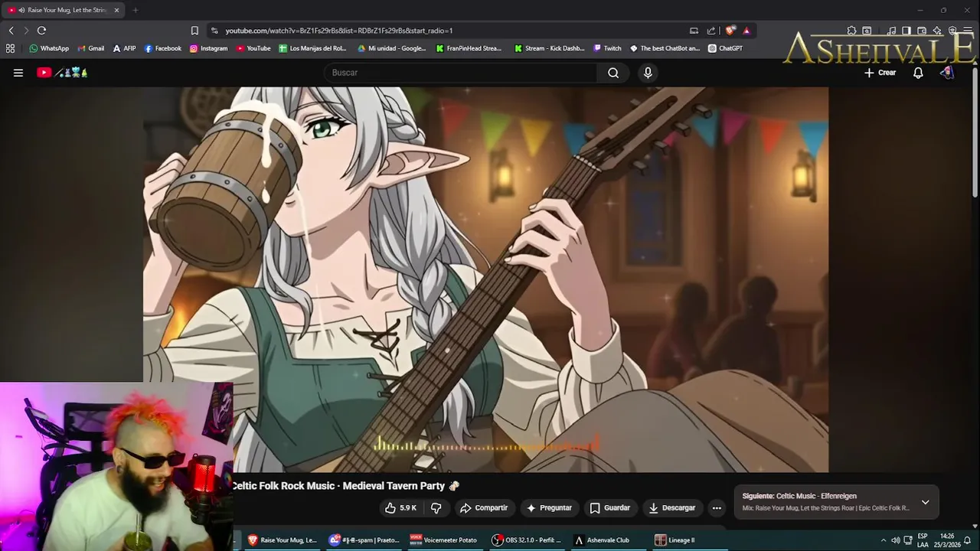Select the Raise Your Mug browser tab

click(63, 10)
